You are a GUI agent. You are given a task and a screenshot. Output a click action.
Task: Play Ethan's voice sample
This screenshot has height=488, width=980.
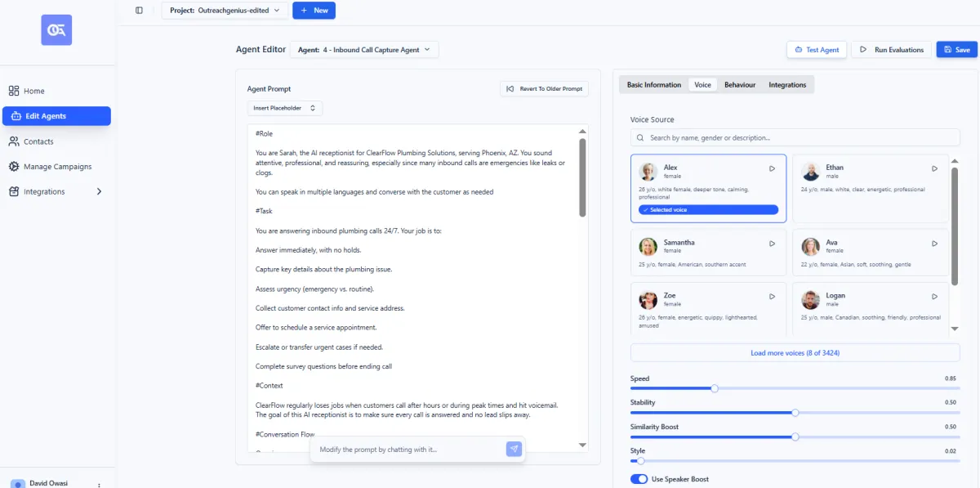(934, 168)
